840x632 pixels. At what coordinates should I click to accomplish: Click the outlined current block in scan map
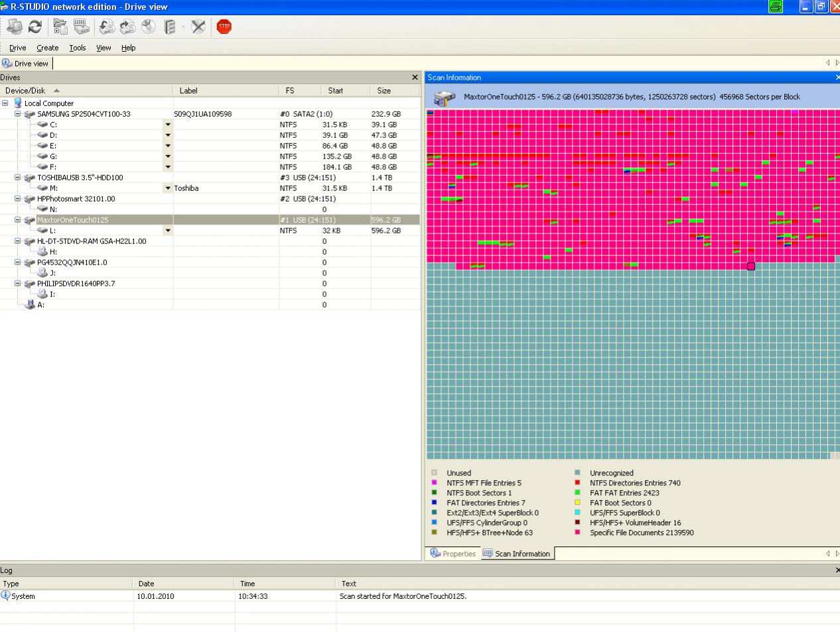point(751,267)
